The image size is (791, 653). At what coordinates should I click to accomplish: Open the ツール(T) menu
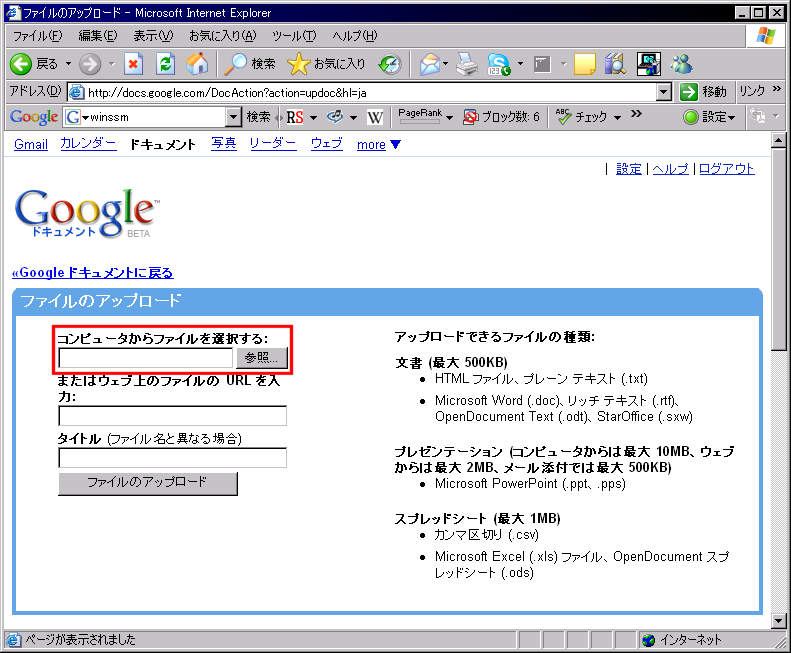294,36
